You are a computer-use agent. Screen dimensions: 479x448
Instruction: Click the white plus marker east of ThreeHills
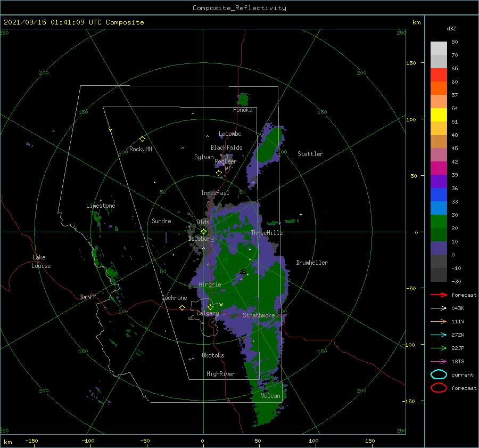pos(301,214)
